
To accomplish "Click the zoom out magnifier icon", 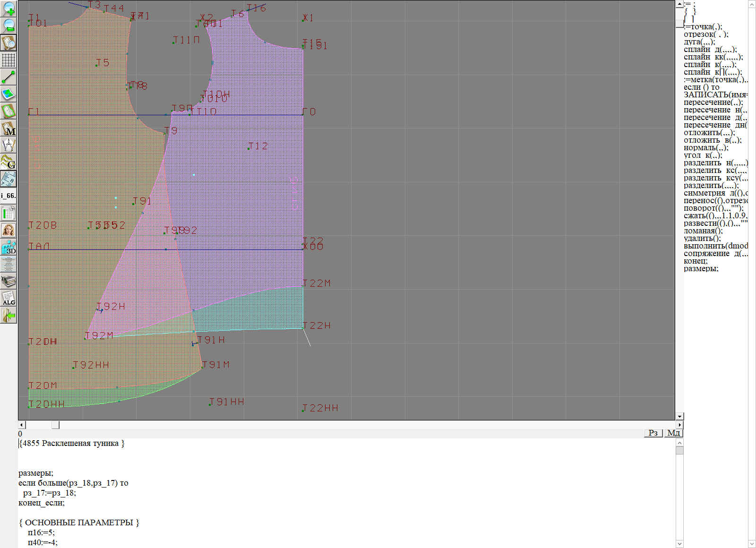I will coord(9,26).
